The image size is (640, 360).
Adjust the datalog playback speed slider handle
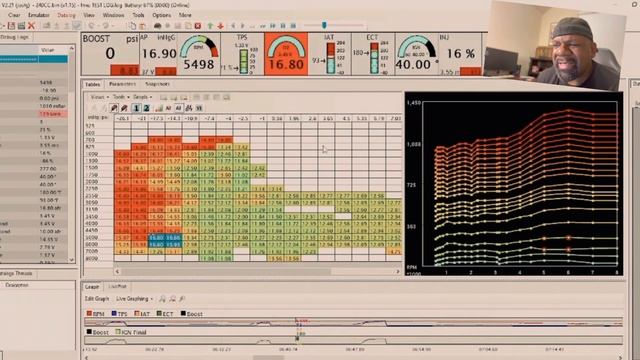(x=324, y=25)
